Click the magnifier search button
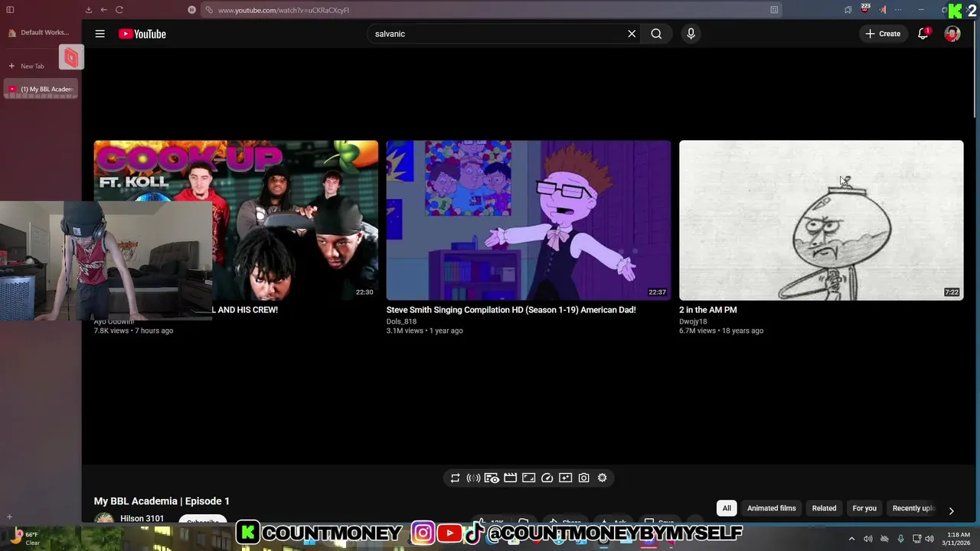Image resolution: width=980 pixels, height=551 pixels. click(656, 34)
